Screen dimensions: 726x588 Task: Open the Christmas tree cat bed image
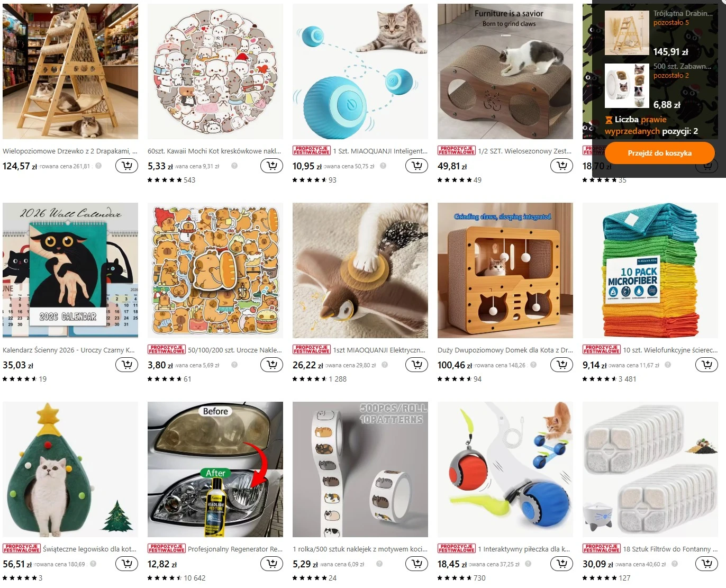(x=70, y=469)
